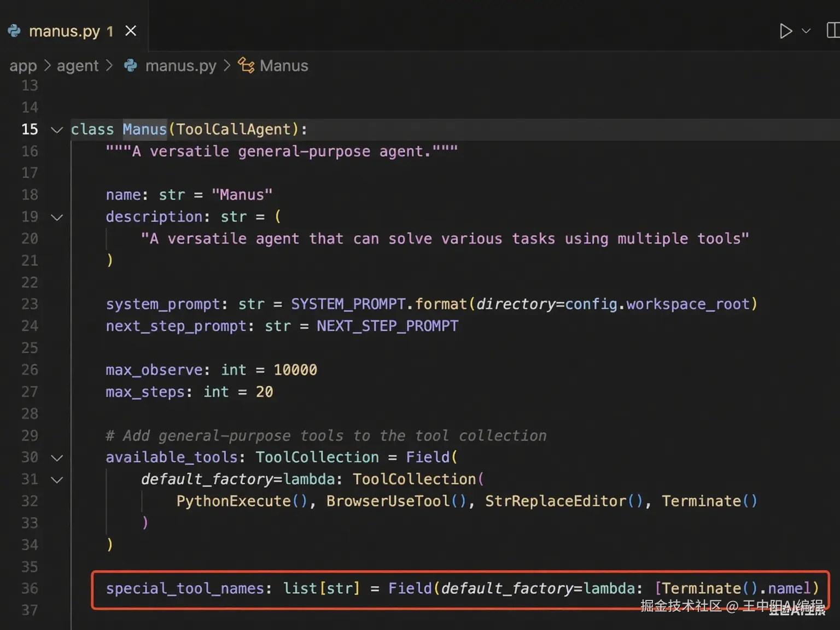This screenshot has width=840, height=630.
Task: Collapse the available_tools fold at line 30
Action: click(x=57, y=458)
